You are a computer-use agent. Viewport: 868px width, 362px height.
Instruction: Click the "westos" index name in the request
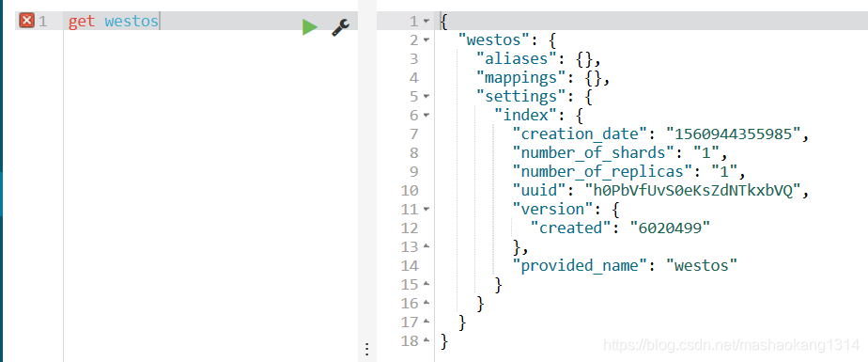132,23
